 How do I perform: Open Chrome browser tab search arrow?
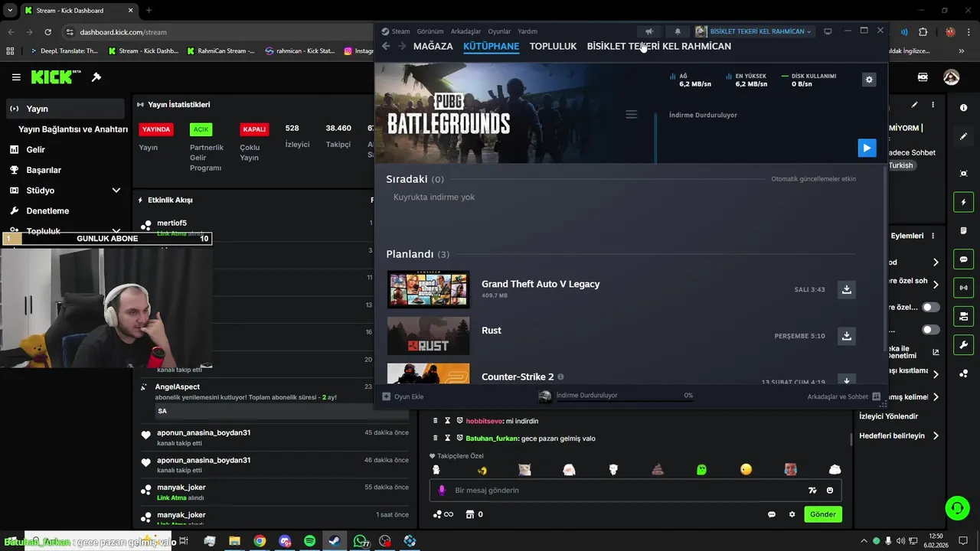coord(10,11)
